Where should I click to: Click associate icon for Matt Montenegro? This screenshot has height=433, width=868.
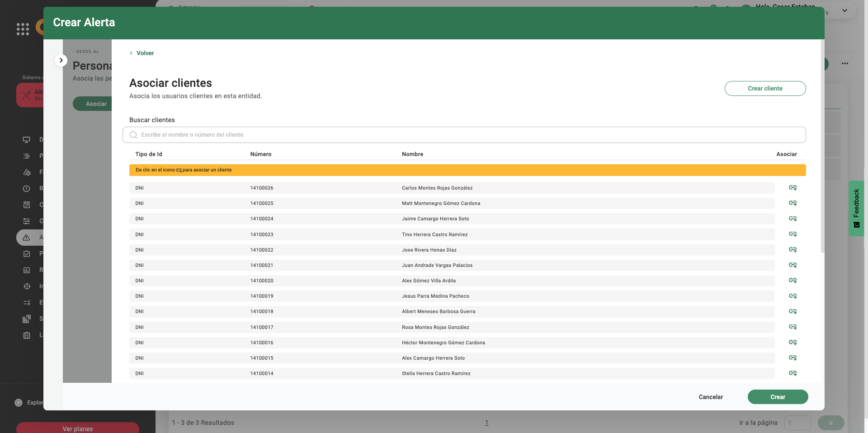(793, 203)
